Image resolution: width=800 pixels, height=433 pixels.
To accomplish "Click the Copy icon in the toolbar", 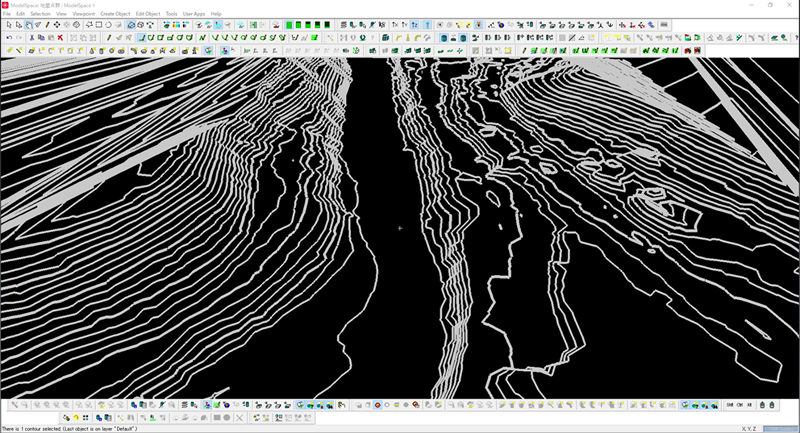I will click(x=41, y=37).
